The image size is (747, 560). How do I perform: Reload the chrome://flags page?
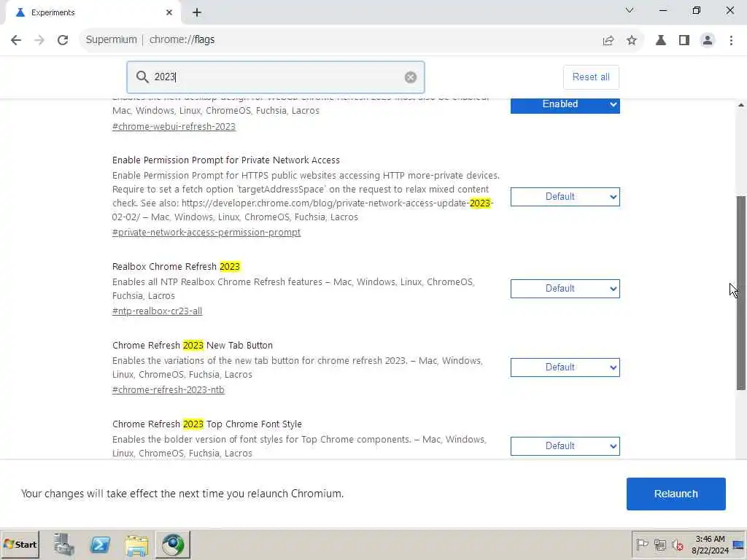tap(63, 40)
